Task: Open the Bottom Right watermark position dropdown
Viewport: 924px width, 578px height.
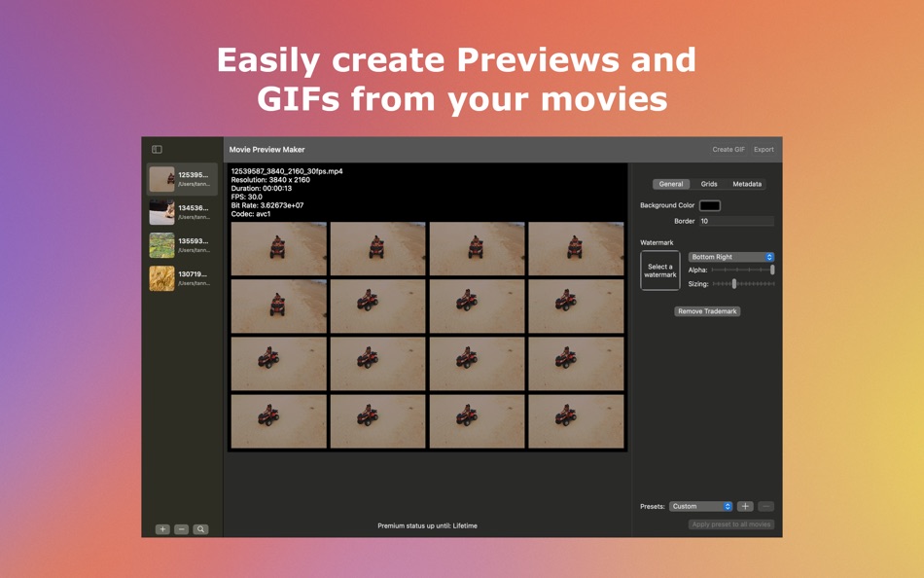Action: pyautogui.click(x=730, y=256)
